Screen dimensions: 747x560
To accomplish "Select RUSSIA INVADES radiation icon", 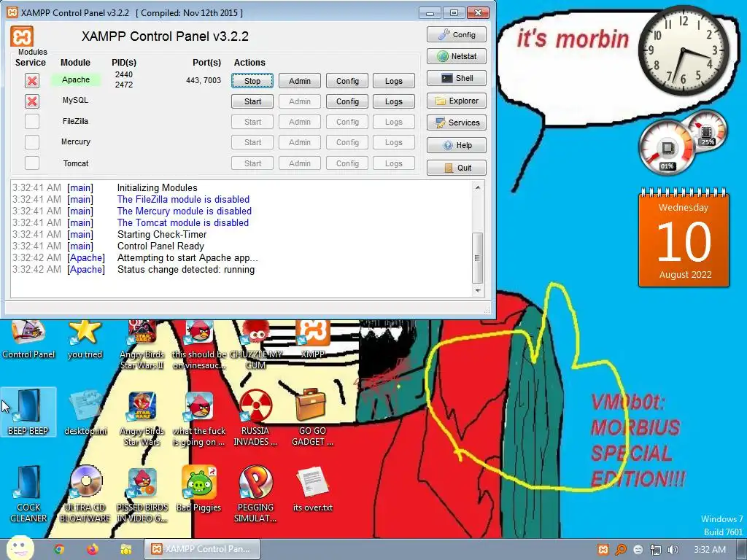I will 255,419.
